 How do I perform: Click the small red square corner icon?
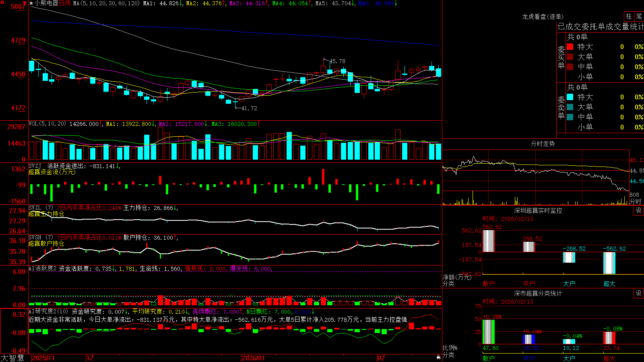2,2
